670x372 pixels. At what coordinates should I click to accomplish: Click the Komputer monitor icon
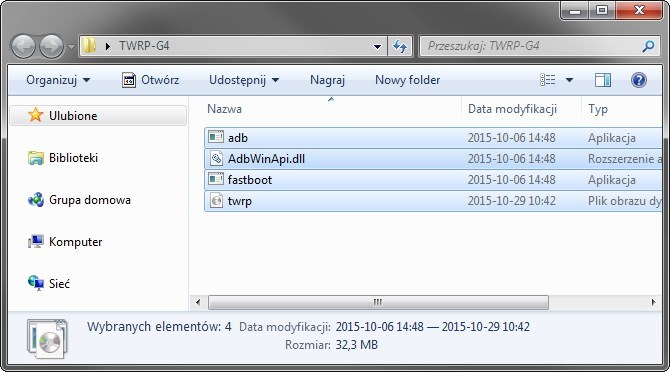coord(35,241)
